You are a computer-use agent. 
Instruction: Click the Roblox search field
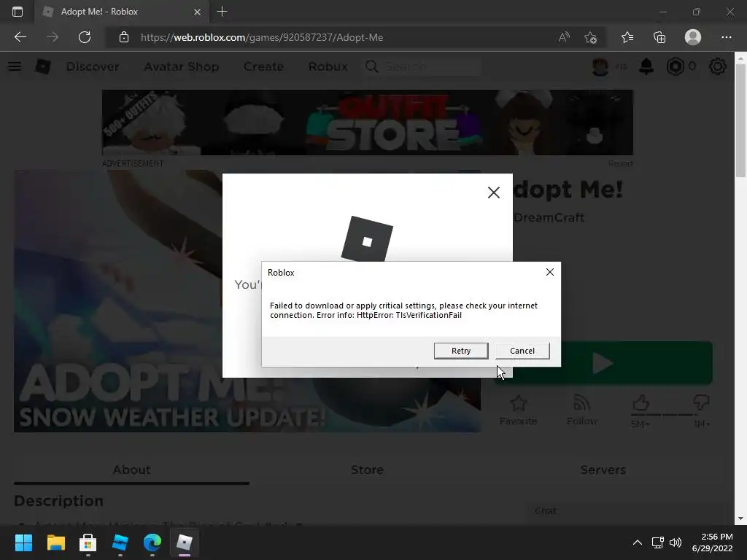pyautogui.click(x=422, y=66)
